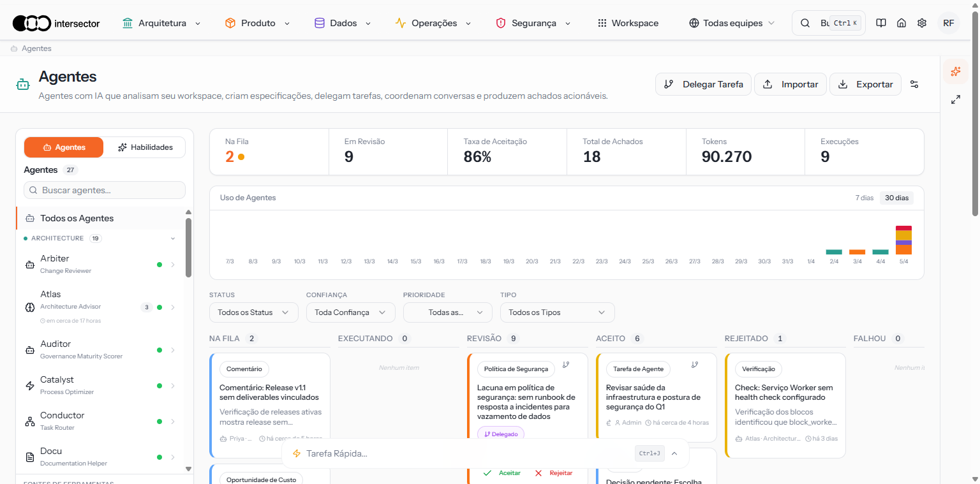Click the 2/4 teal usage bar

[x=834, y=252]
